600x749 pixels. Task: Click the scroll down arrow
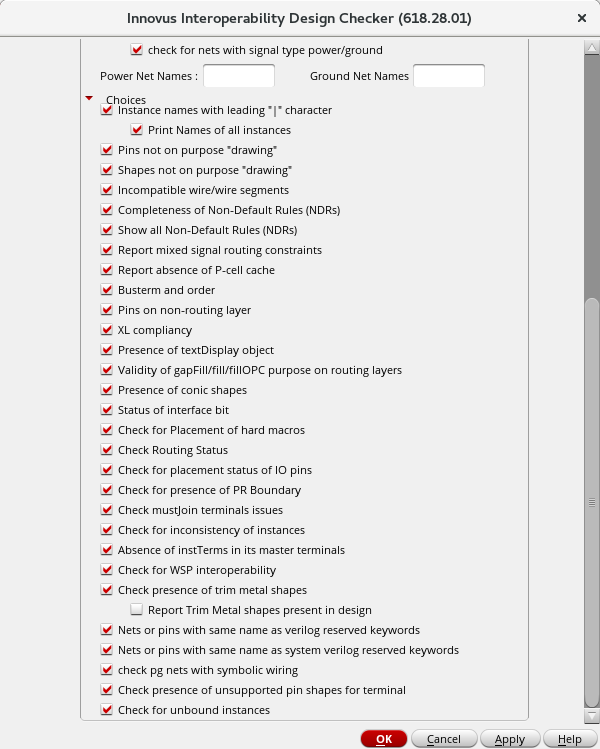[x=592, y=715]
